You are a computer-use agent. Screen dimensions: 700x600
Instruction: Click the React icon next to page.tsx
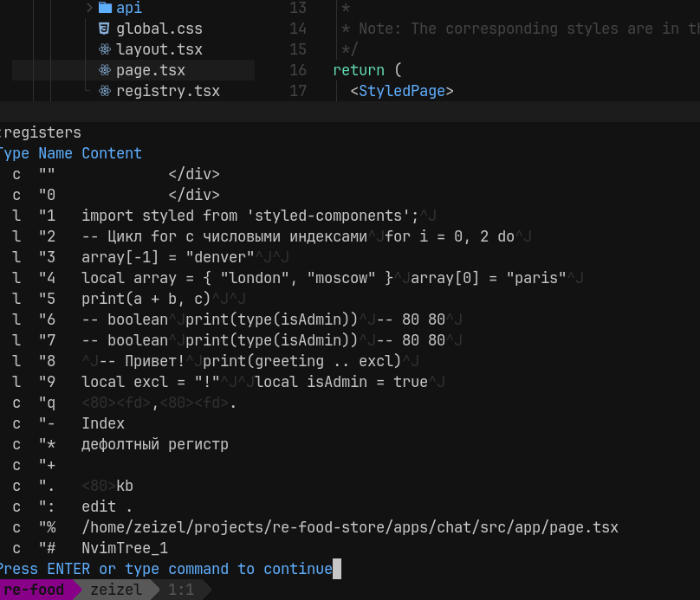(x=105, y=70)
